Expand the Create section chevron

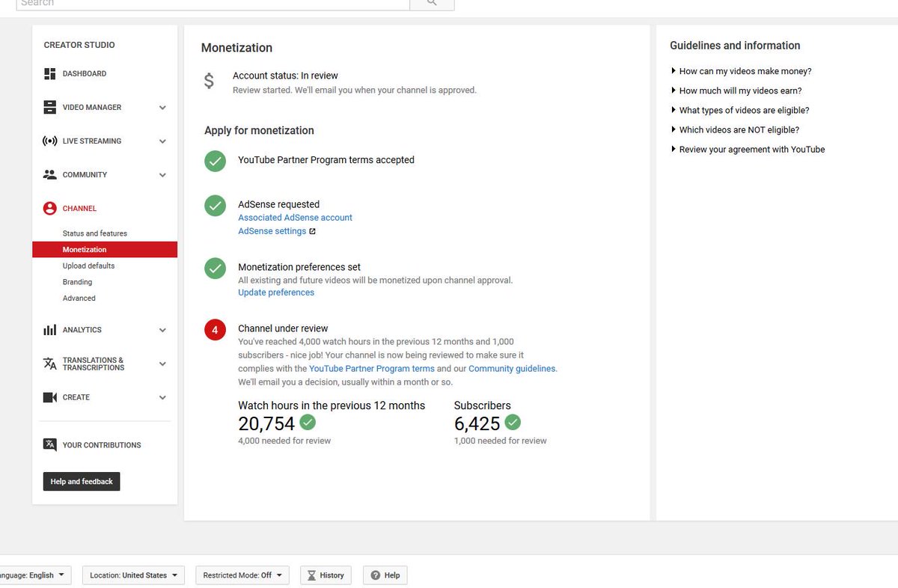[x=162, y=398]
